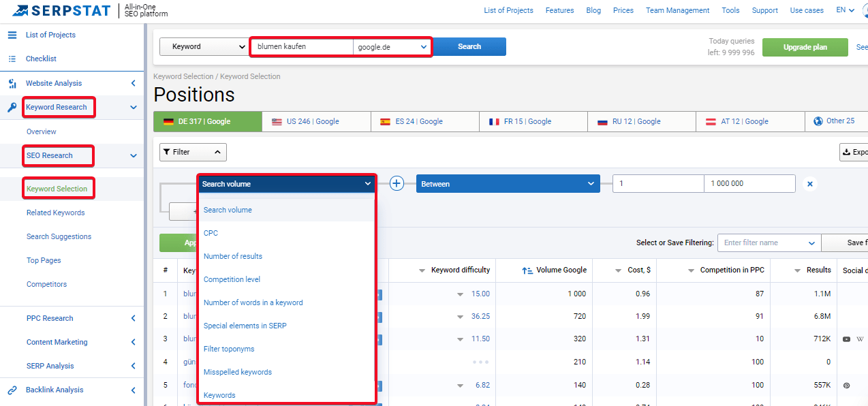The height and width of the screenshot is (406, 868).
Task: Switch to the US 246 | Google tab
Action: tap(316, 121)
